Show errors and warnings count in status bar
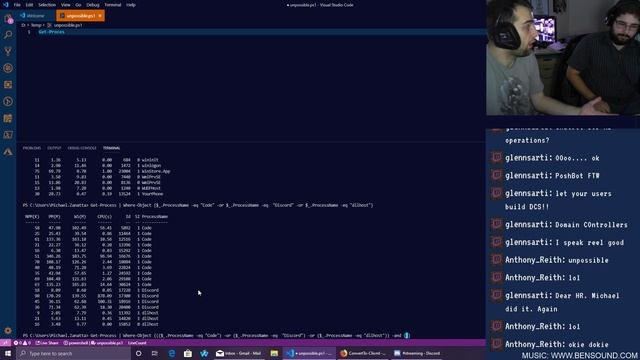Screen dimensions: 640x360 (22, 343)
